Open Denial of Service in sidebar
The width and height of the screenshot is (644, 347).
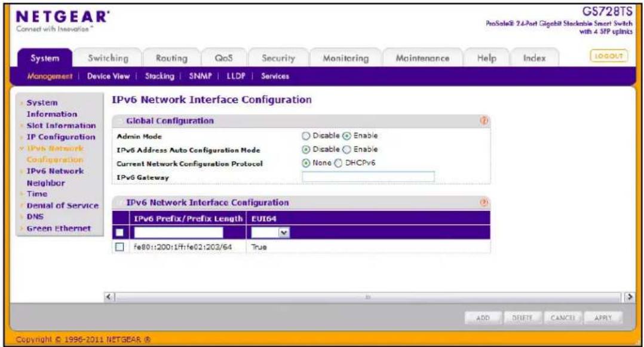[x=62, y=205]
